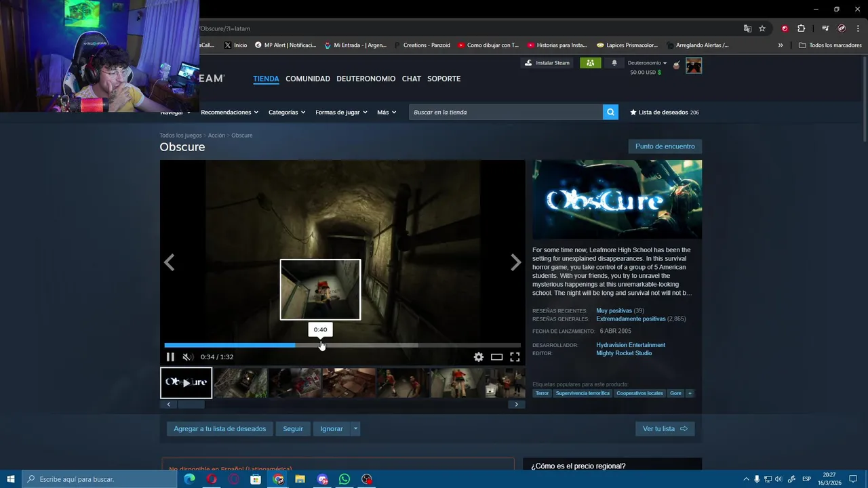Open the TIENDA menu

tap(266, 79)
